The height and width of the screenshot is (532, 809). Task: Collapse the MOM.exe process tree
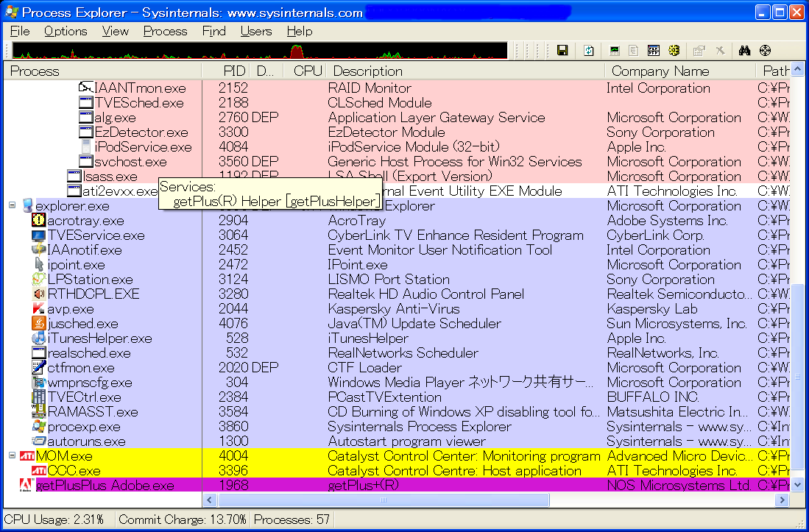click(13, 455)
